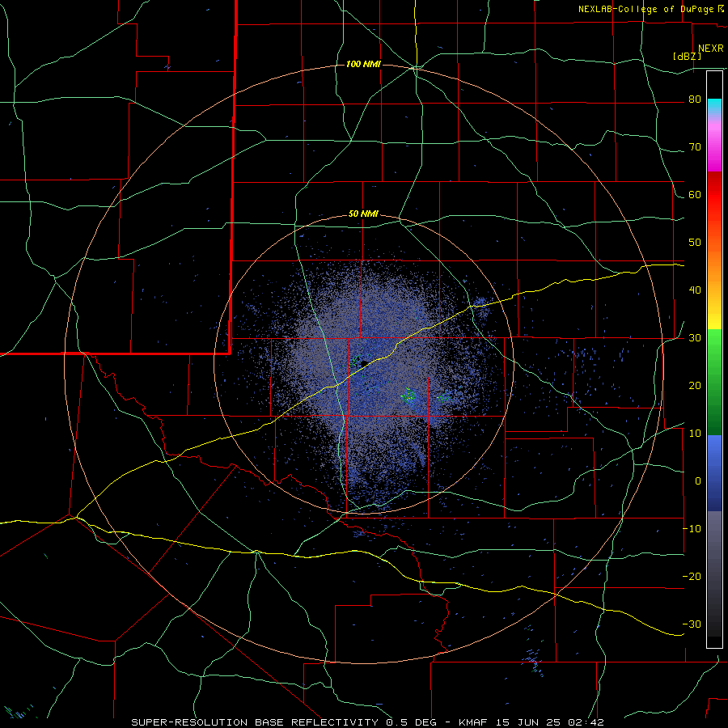
Task: Click the Super-Resolution Base Reflectivity caption text
Action: click(367, 722)
